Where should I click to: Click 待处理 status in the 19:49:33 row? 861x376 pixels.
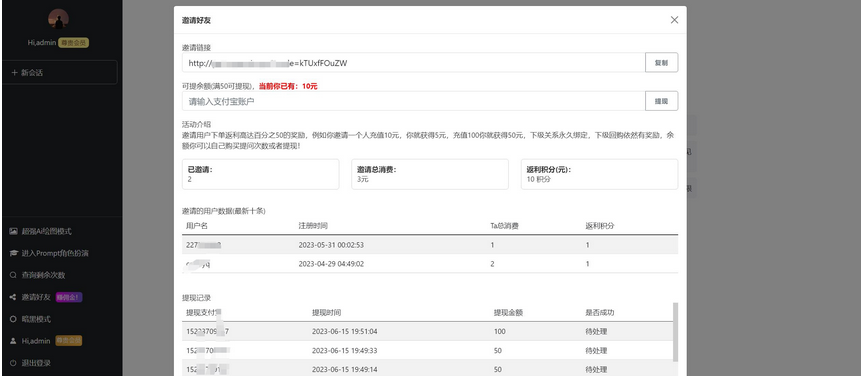(597, 350)
